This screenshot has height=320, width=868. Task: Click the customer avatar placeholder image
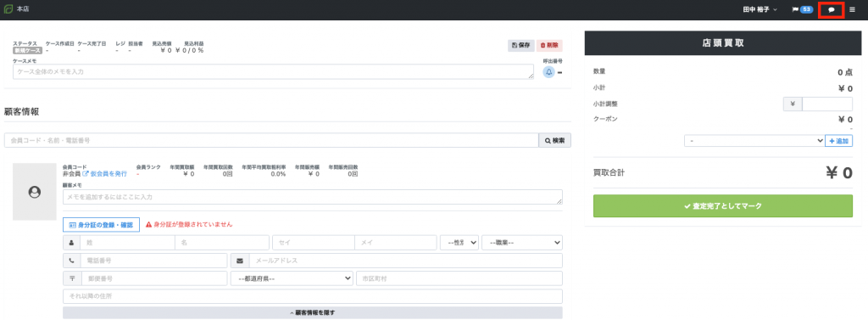coord(34,191)
